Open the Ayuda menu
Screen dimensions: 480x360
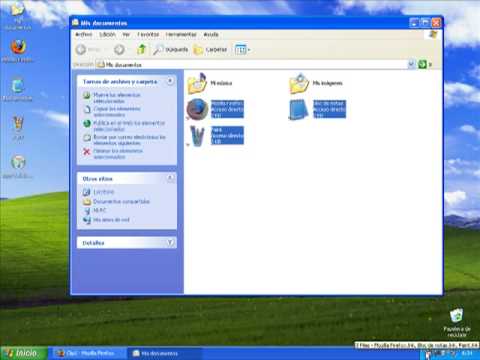click(211, 34)
